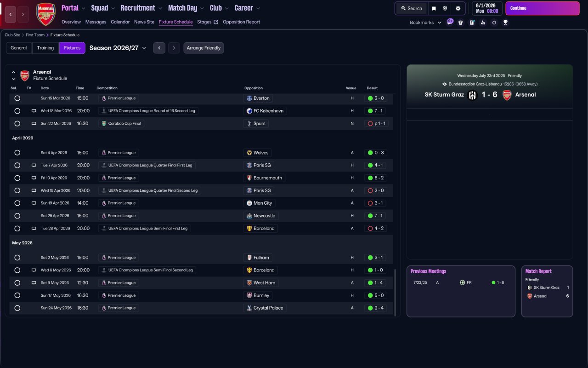Click the Arsenal crest in the top bar
This screenshot has width=588, height=368.
point(45,14)
